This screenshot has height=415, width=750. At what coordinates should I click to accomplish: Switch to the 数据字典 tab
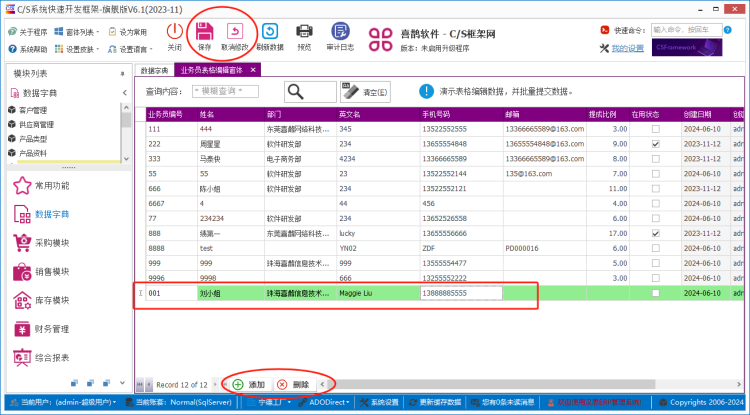[x=154, y=71]
